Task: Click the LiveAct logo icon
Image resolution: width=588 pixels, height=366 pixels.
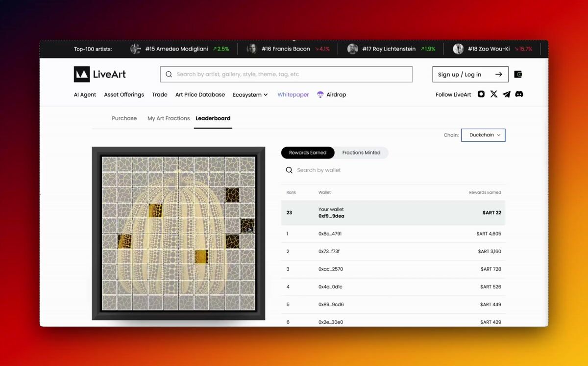Action: [82, 74]
